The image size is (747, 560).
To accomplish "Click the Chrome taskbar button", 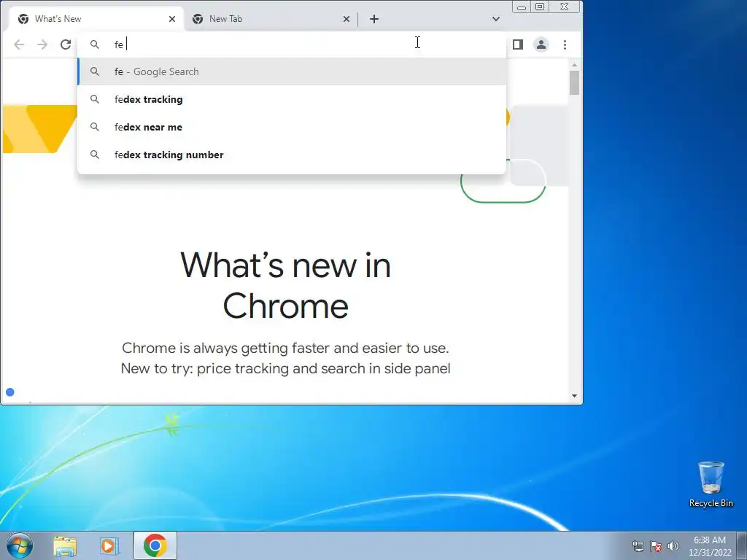I will 155,545.
